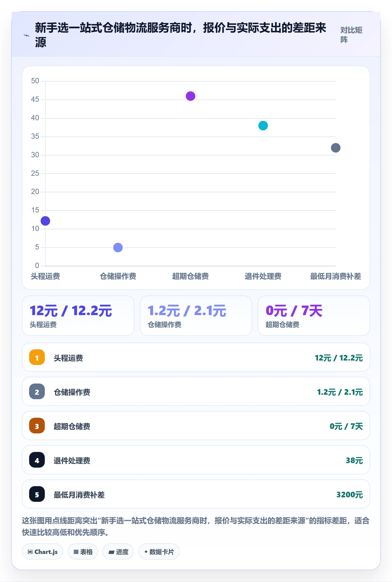Screen dimensions: 392x582
Task: Click the gray data point above 最低月消费补差
Action: [x=336, y=148]
